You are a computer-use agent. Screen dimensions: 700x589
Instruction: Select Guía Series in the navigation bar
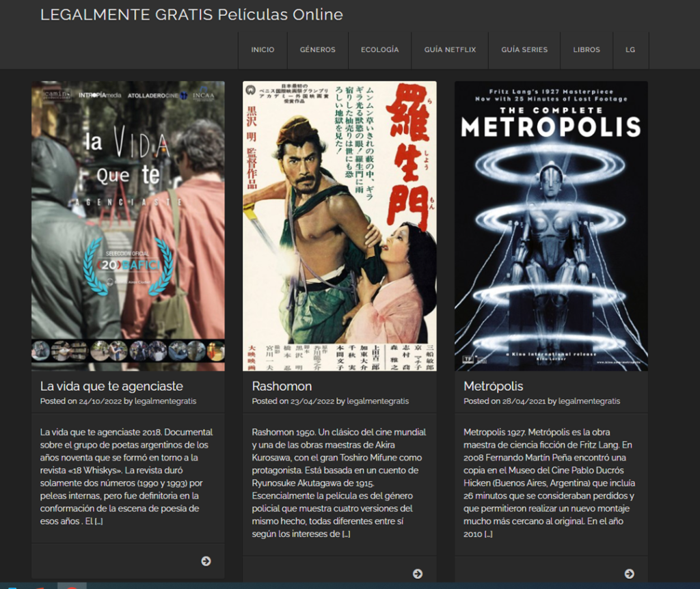point(524,50)
